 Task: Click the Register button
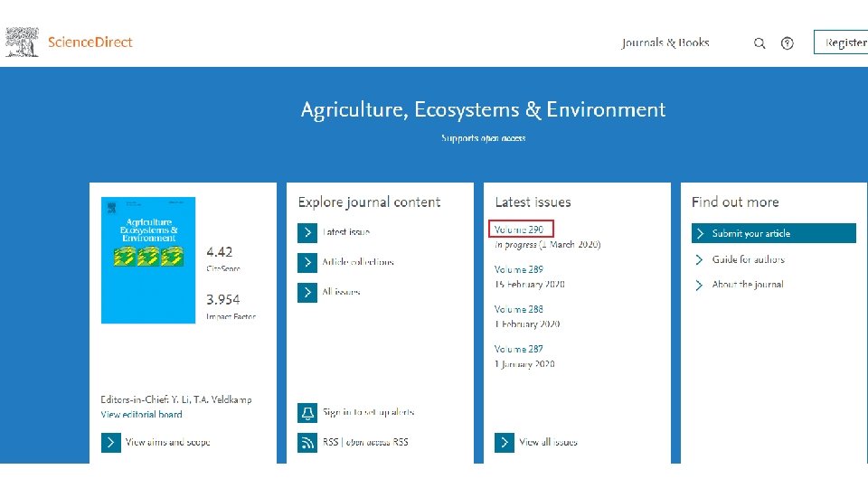pos(841,42)
